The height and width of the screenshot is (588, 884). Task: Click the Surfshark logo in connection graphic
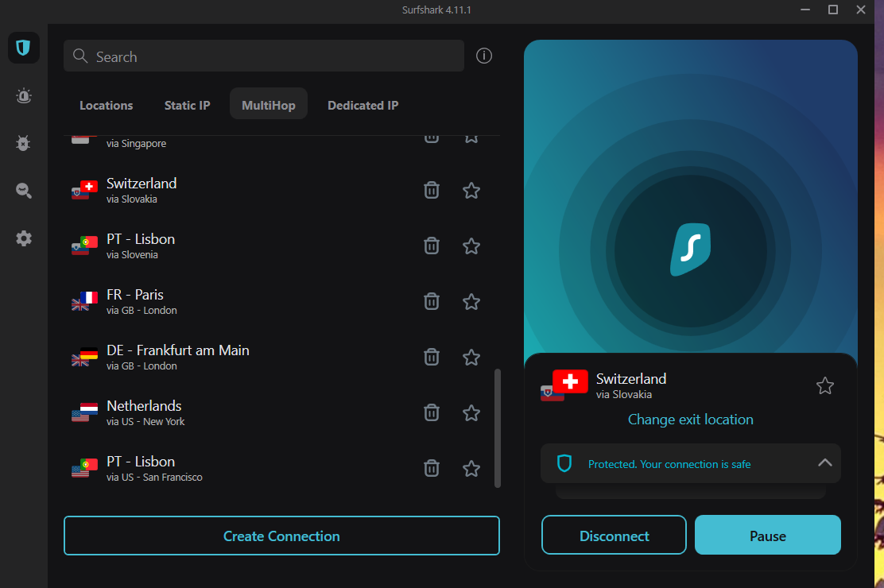coord(690,250)
